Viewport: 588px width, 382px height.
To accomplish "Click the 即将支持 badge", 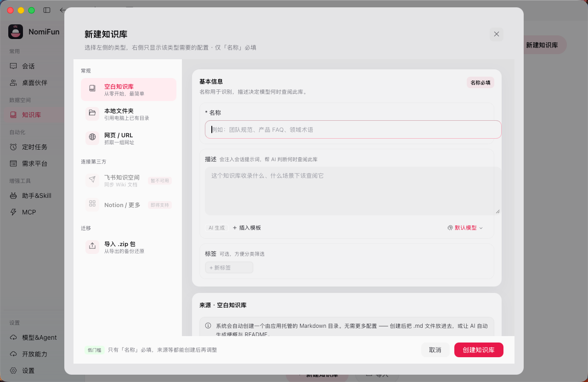I will coord(160,205).
